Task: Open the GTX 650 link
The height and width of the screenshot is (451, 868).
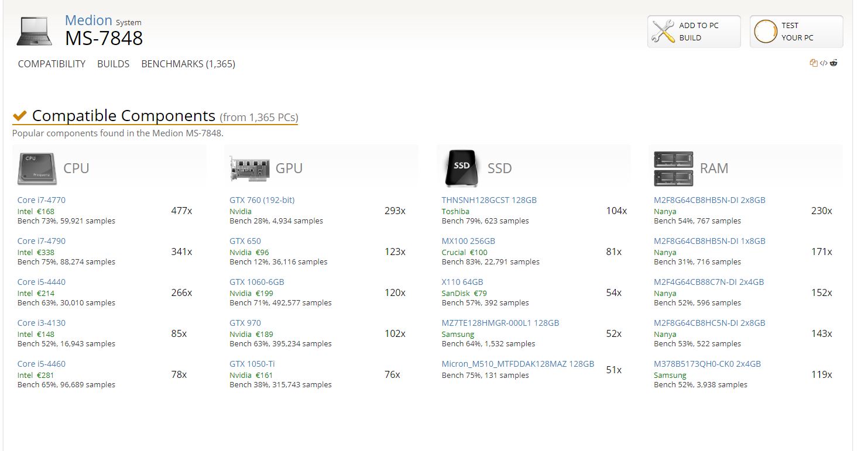Action: point(245,241)
